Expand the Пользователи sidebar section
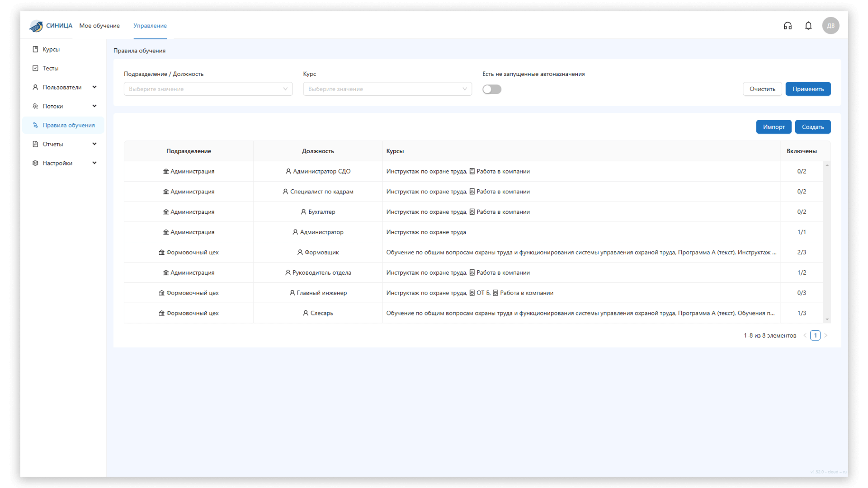 pyautogui.click(x=94, y=87)
